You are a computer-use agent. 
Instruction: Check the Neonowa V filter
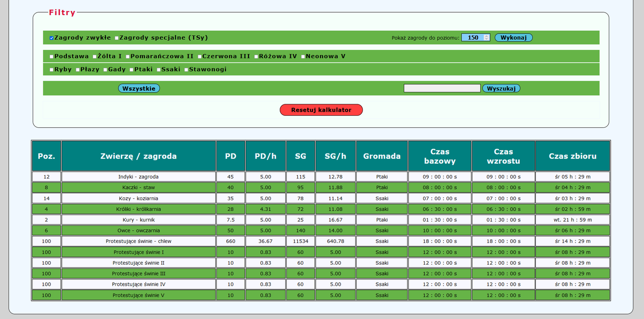point(303,56)
